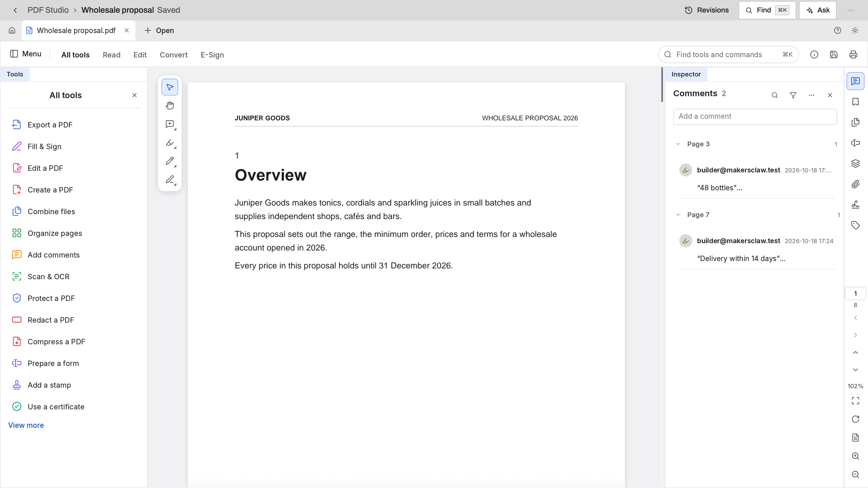868x488 pixels.
Task: Select the arrow selection tool
Action: click(170, 87)
